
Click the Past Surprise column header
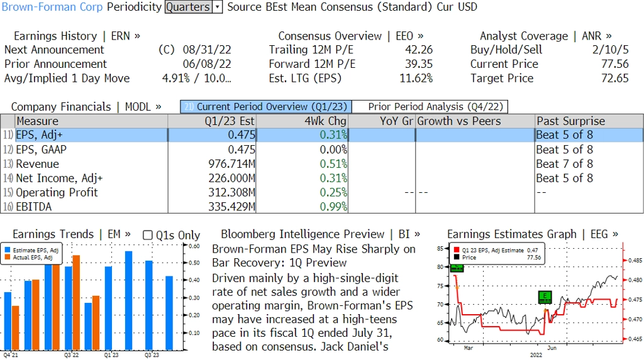tap(589, 121)
